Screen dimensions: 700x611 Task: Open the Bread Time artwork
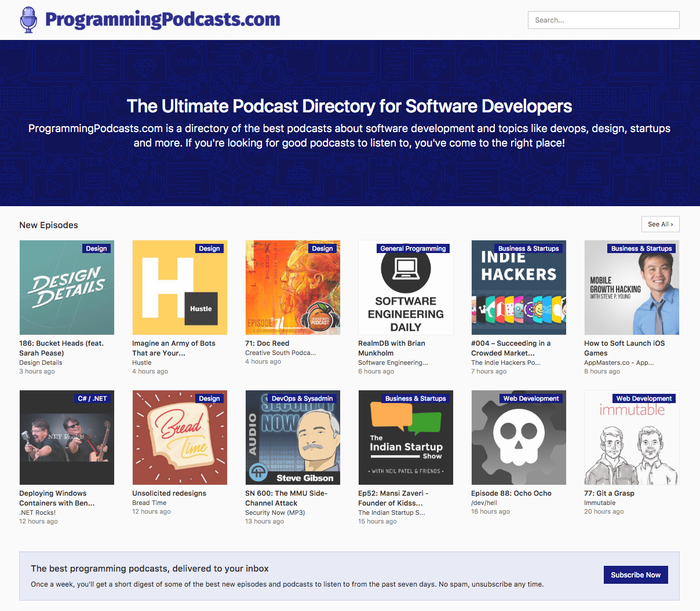(x=180, y=437)
